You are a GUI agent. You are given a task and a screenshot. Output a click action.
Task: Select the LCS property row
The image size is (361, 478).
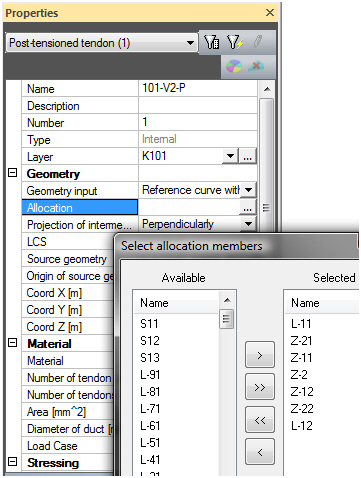[x=68, y=242]
